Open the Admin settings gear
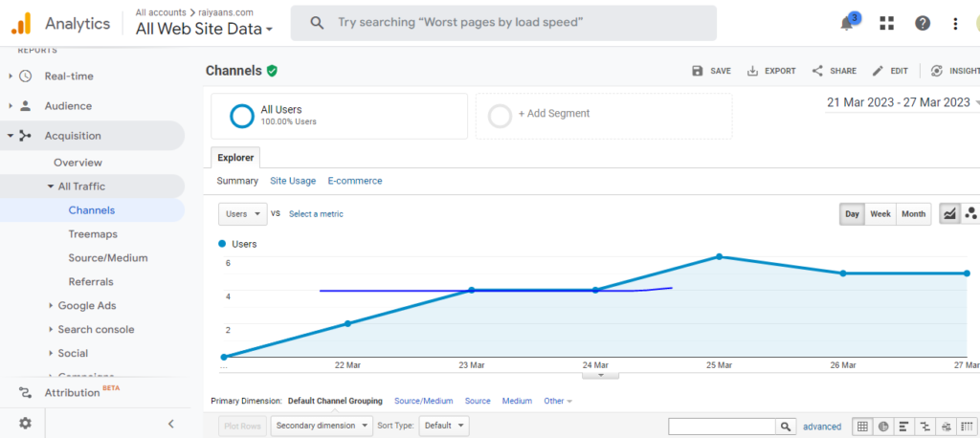The image size is (980, 438). point(25,423)
